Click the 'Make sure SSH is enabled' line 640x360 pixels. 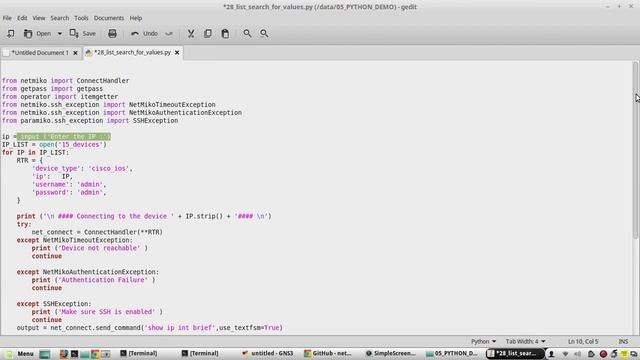pos(97,312)
